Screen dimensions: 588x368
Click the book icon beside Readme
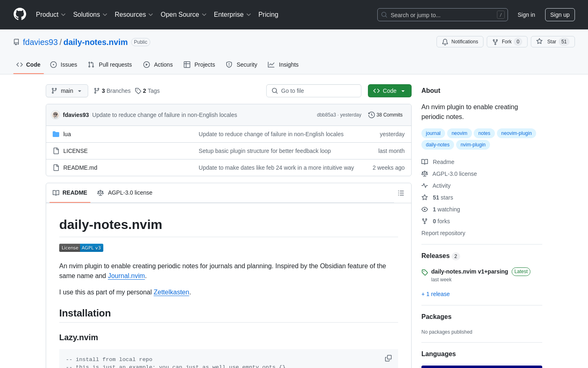click(425, 162)
